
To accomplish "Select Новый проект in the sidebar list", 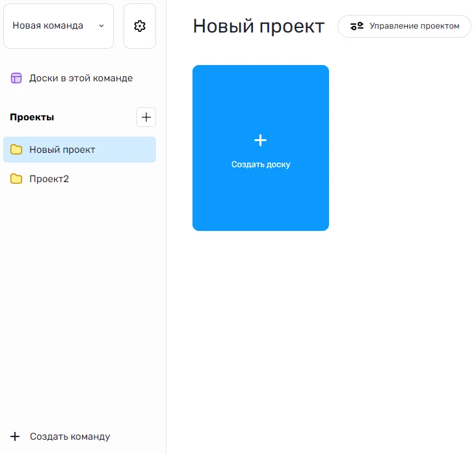I will (x=62, y=150).
